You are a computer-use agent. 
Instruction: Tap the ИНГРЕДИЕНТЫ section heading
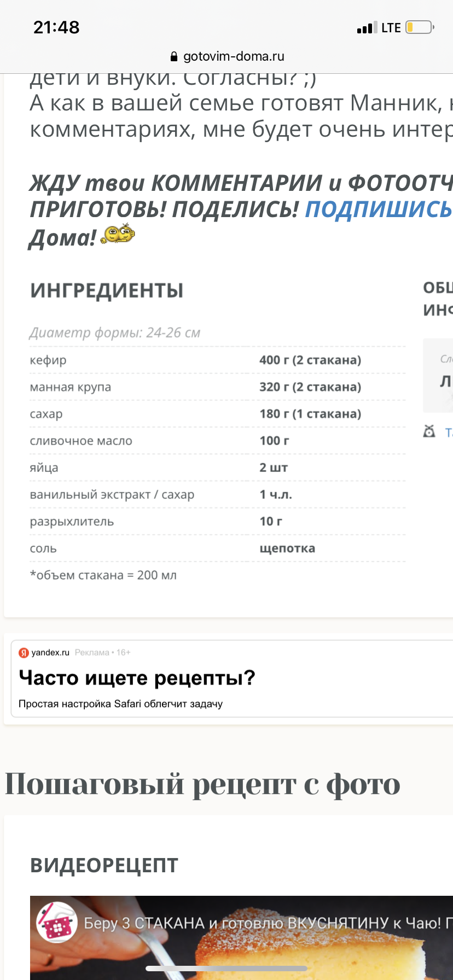tap(107, 290)
